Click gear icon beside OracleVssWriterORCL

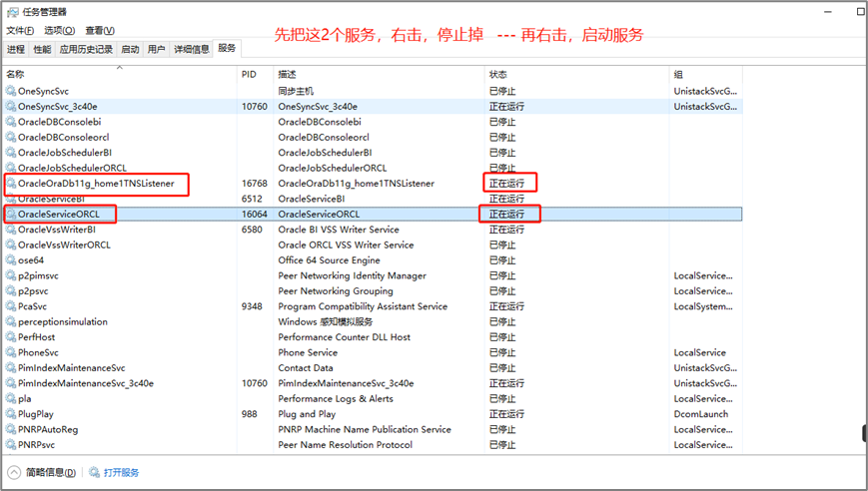point(11,245)
